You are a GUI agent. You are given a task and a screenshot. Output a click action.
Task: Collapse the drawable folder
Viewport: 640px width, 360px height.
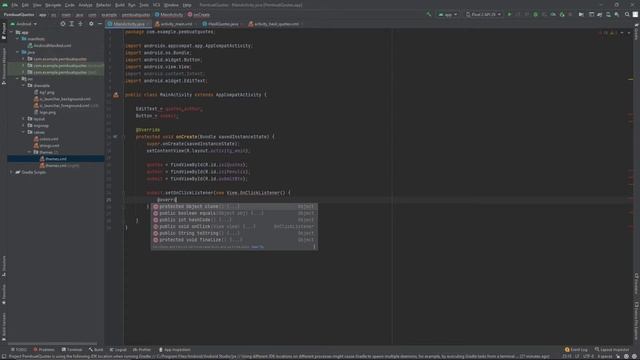[24, 86]
